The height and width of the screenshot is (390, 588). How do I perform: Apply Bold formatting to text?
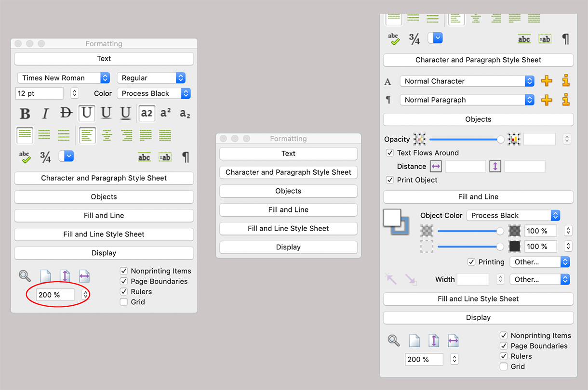tap(25, 114)
